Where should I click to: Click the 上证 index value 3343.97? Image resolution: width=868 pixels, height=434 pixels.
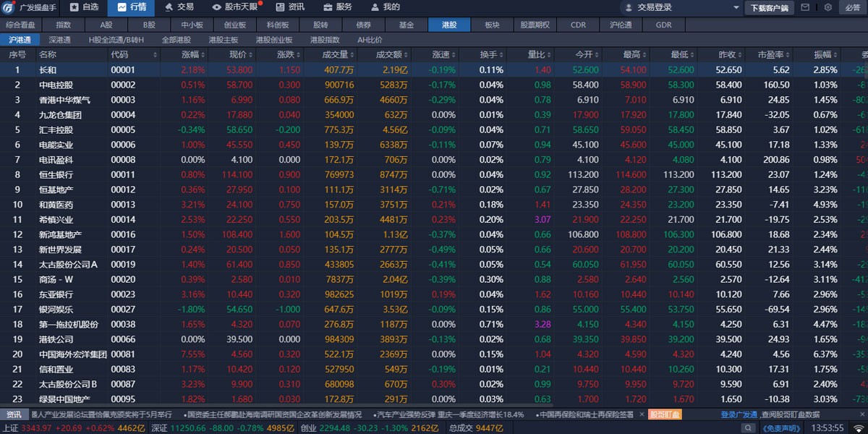(37, 428)
